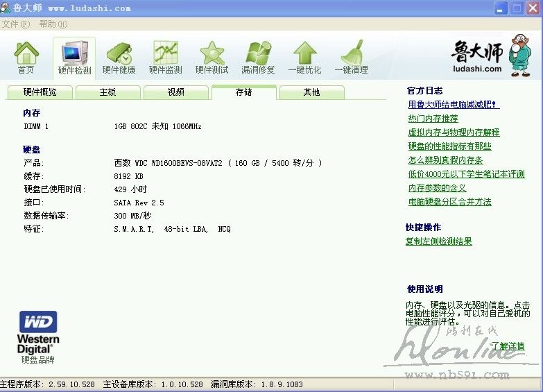Select the 存储 tab
The width and height of the screenshot is (543, 392).
click(x=244, y=92)
